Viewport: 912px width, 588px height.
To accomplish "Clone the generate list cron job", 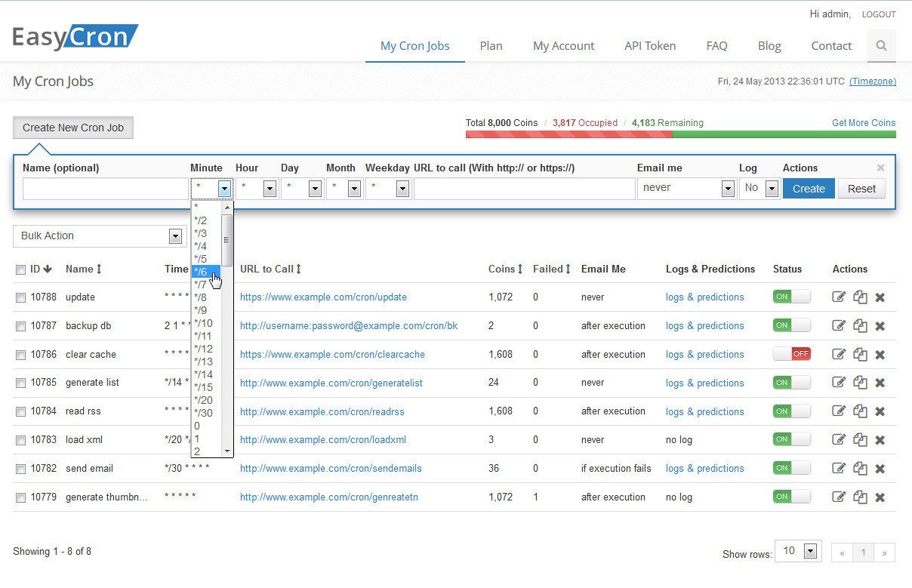I will point(860,383).
